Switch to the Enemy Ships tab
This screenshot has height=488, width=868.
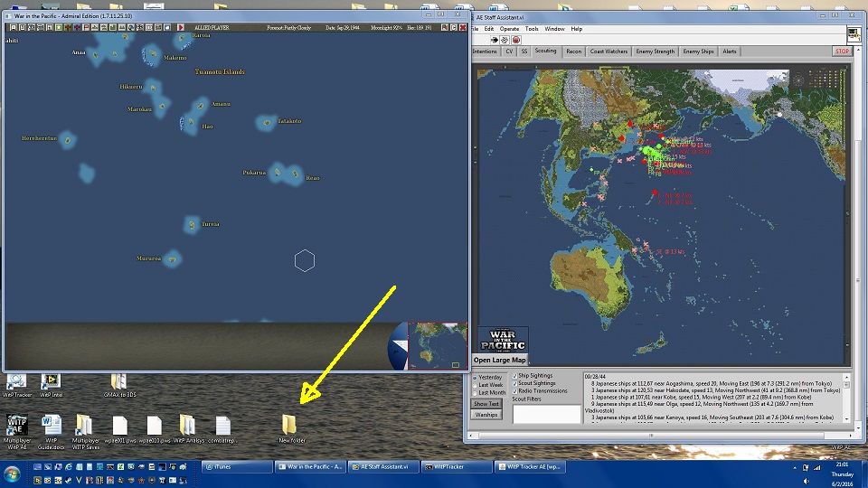[x=698, y=52]
